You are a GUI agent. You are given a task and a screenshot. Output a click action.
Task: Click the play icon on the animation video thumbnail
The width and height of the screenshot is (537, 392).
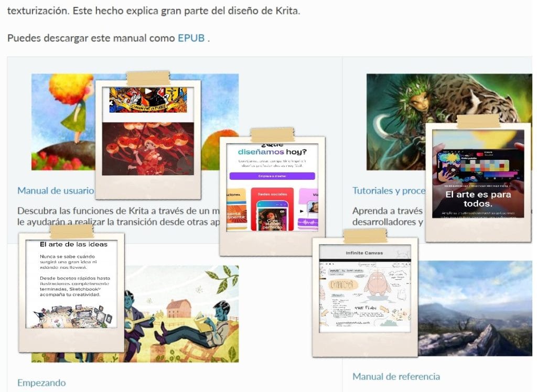(x=148, y=90)
